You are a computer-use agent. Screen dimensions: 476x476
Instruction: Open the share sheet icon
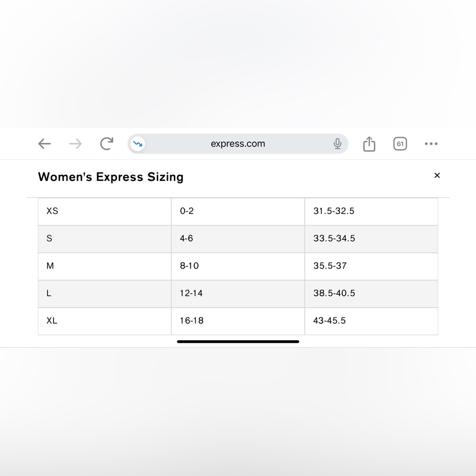coord(369,144)
